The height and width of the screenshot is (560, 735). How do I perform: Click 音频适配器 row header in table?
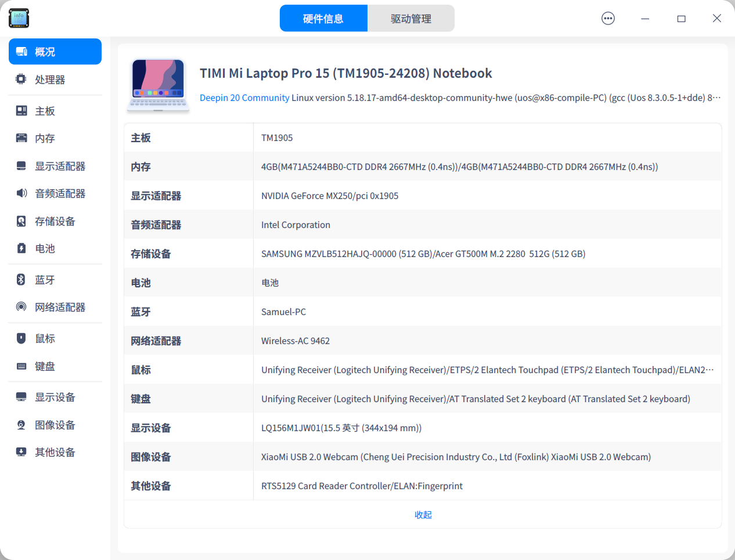tap(156, 225)
